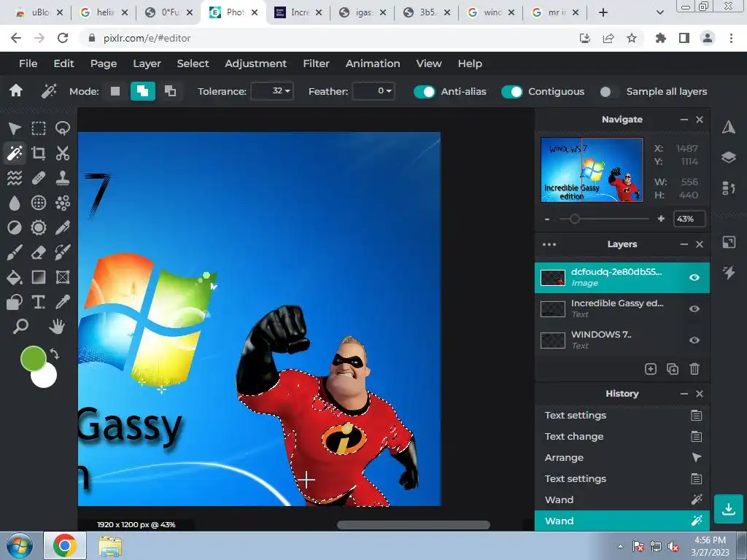Set wand mode to subtract selection
The image size is (747, 560).
pyautogui.click(x=170, y=91)
